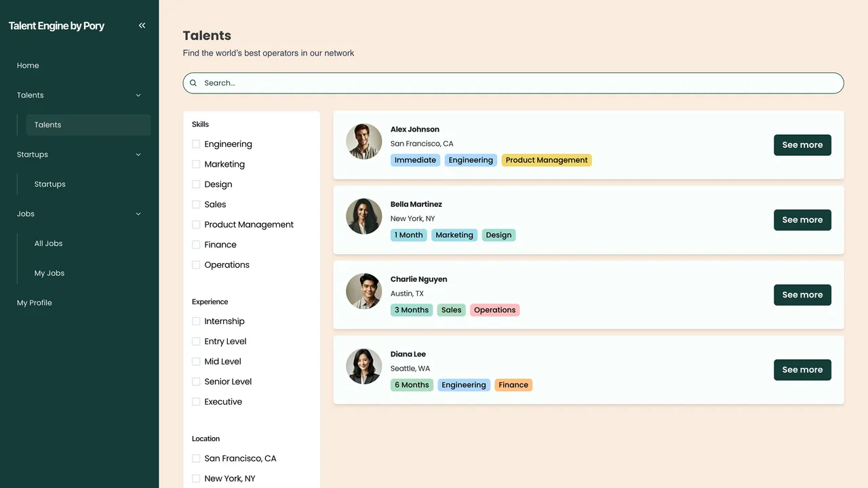Click Alex Johnson's Product Management tag
The image size is (868, 488).
pyautogui.click(x=547, y=160)
